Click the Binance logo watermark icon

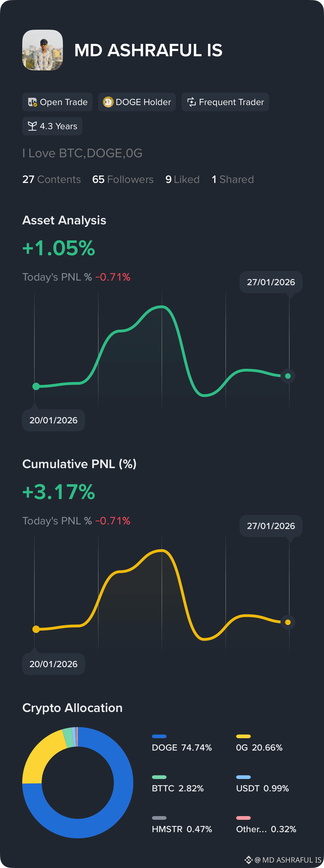249,860
